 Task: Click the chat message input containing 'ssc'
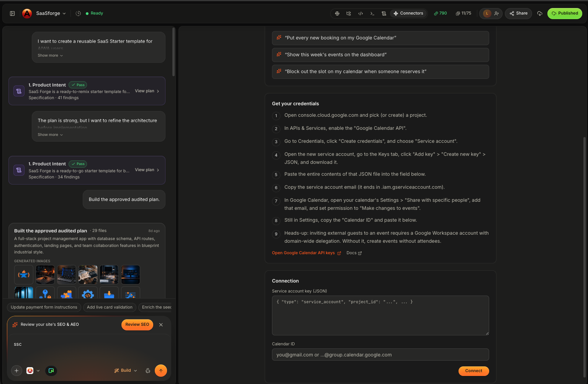pos(89,345)
